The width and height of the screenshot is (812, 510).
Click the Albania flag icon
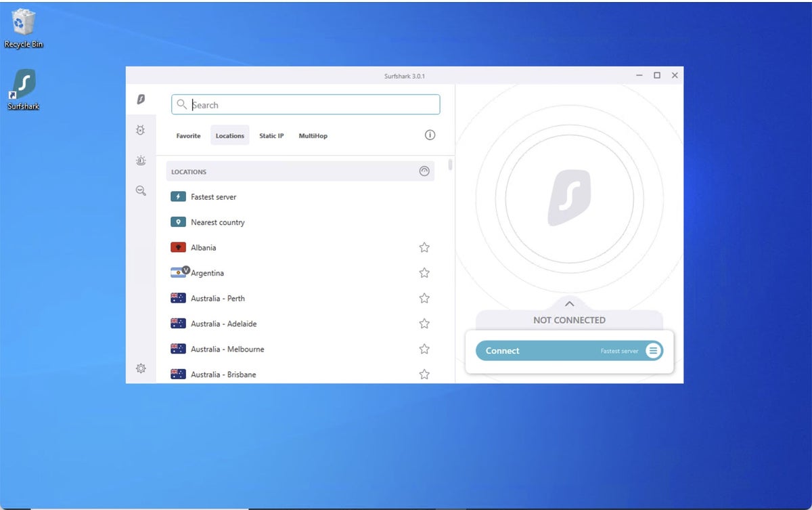(x=179, y=248)
